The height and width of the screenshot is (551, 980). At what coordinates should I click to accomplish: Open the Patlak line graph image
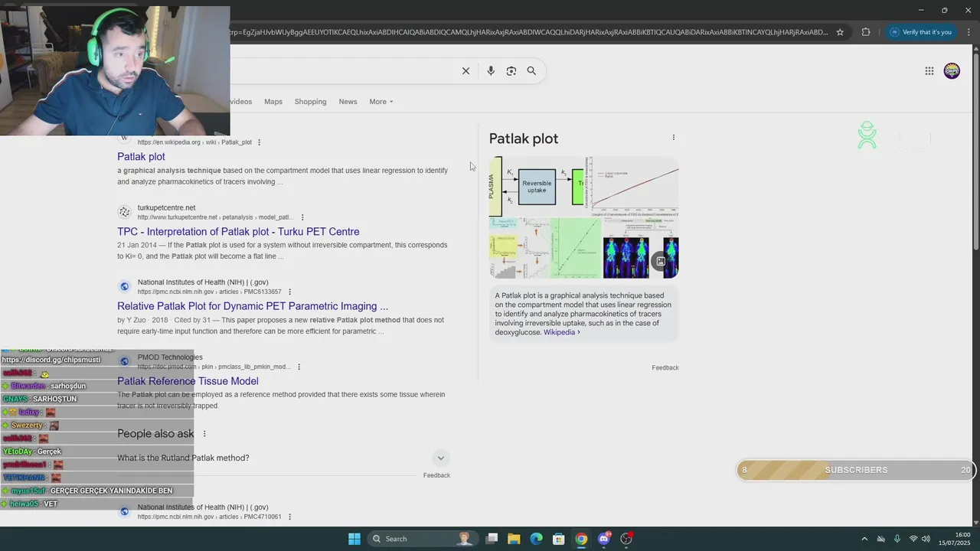[632, 186]
